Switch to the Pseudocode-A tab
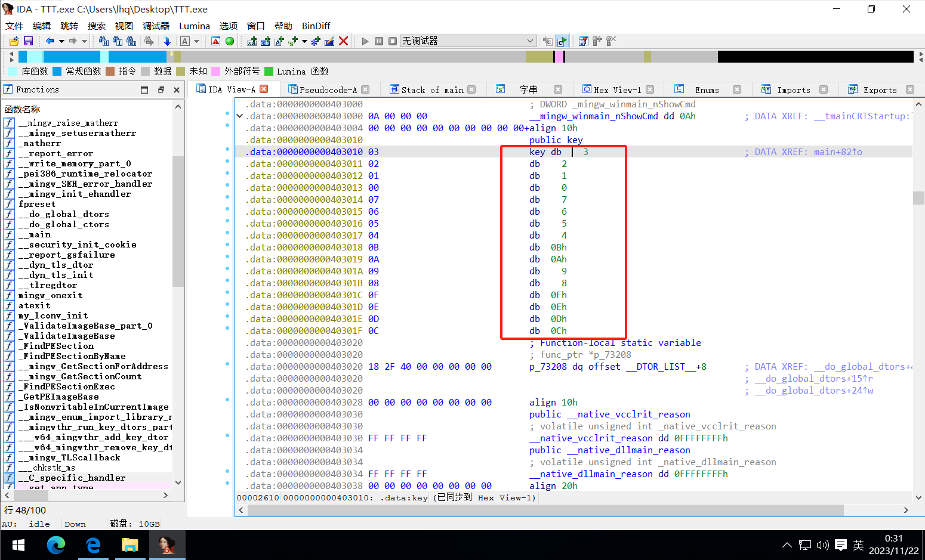 328,89
